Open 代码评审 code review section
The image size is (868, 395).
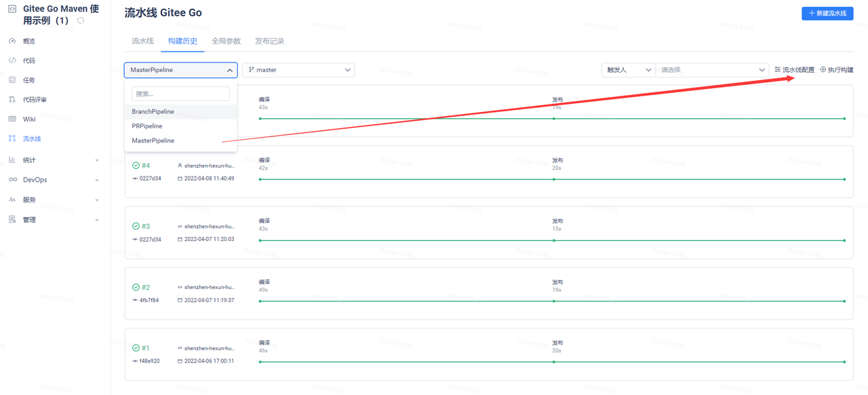click(x=35, y=100)
